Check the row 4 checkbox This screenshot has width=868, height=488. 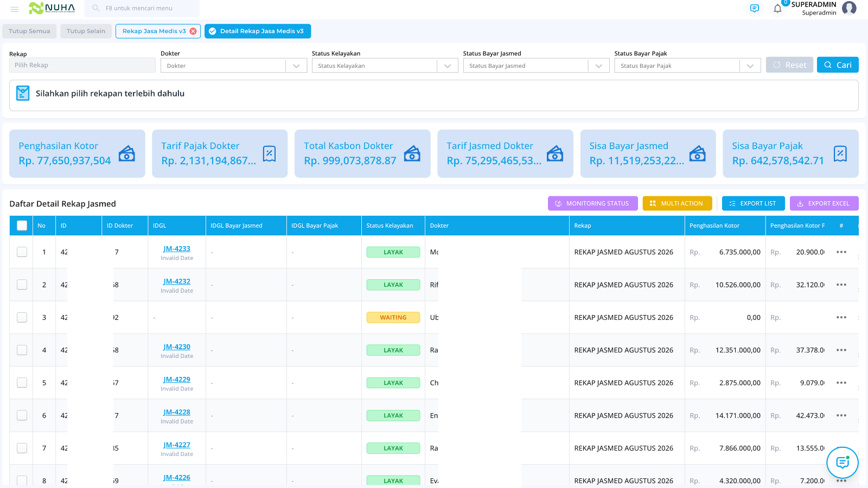[x=22, y=350]
